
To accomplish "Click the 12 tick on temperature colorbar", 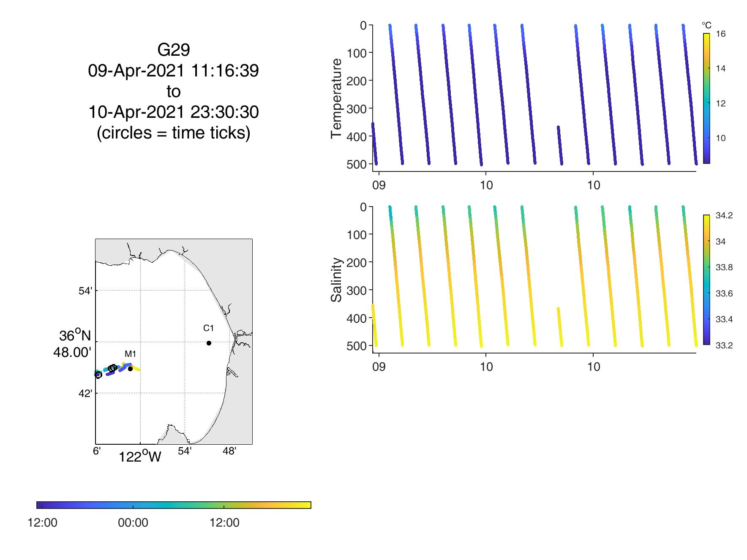I will coord(721,103).
